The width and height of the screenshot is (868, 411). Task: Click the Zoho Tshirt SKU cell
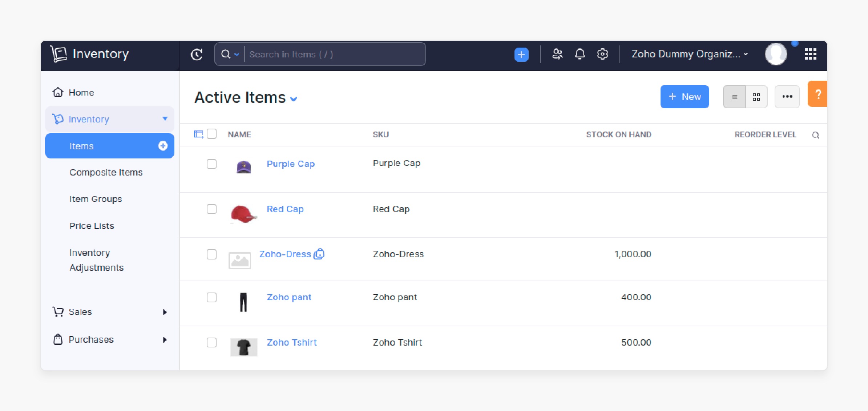point(397,342)
